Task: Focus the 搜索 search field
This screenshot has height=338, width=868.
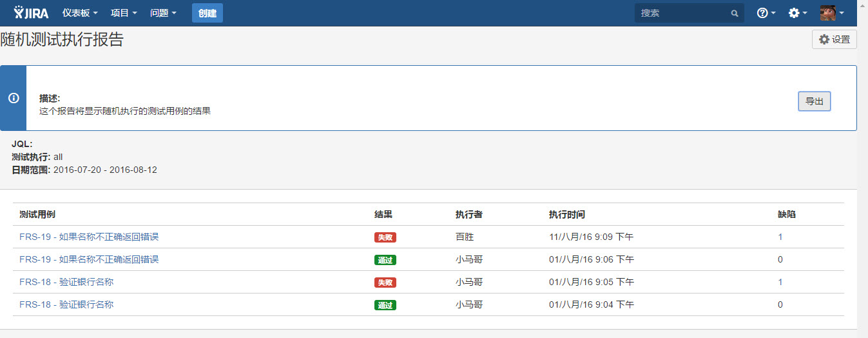Action: tap(689, 13)
